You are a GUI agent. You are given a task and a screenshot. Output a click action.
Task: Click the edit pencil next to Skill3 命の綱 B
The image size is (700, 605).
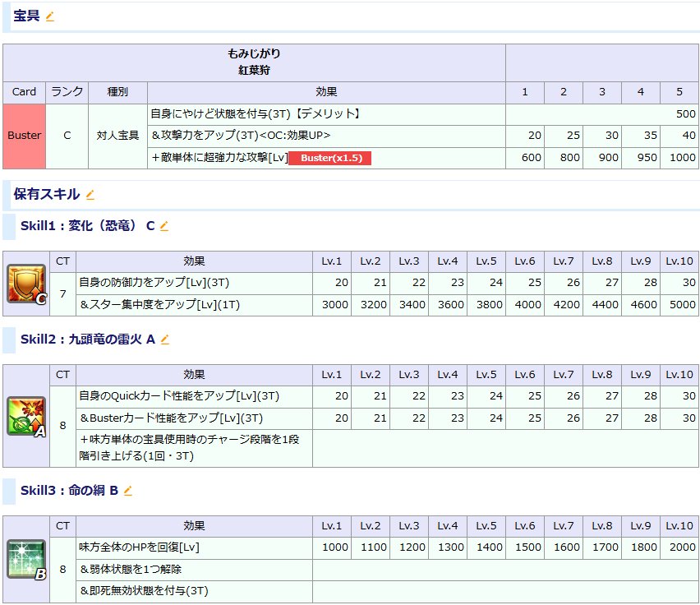[x=128, y=491]
